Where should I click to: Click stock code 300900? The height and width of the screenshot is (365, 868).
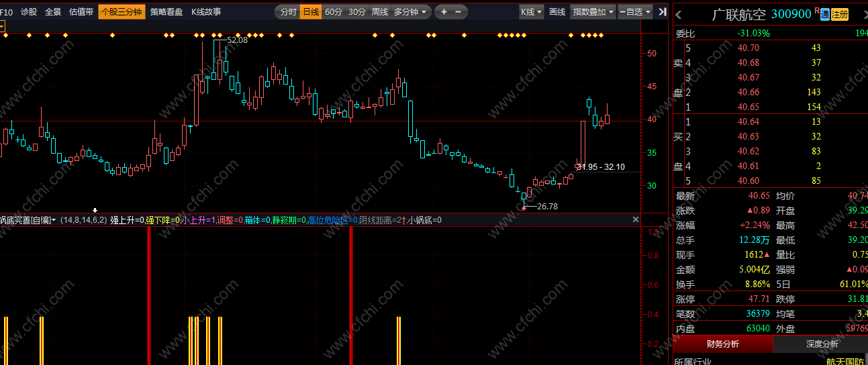pyautogui.click(x=792, y=15)
